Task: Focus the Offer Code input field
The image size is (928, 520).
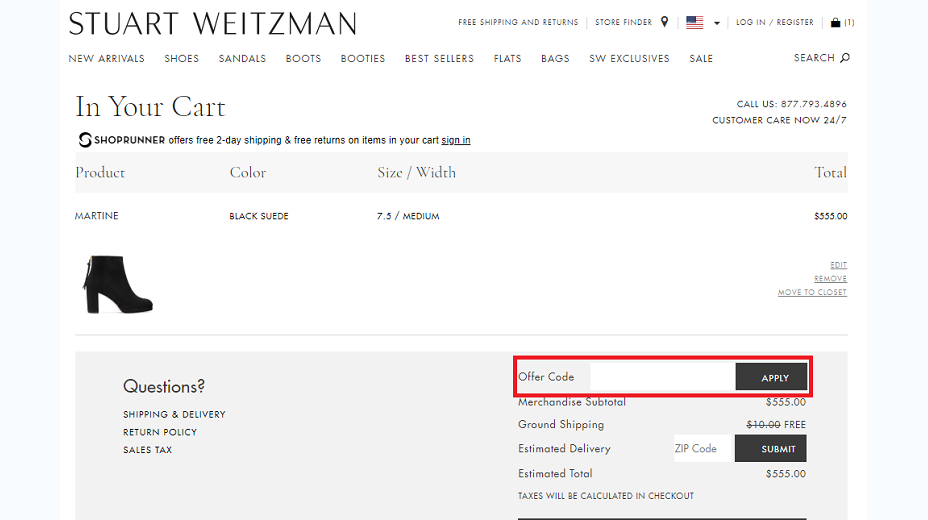Action: point(662,377)
